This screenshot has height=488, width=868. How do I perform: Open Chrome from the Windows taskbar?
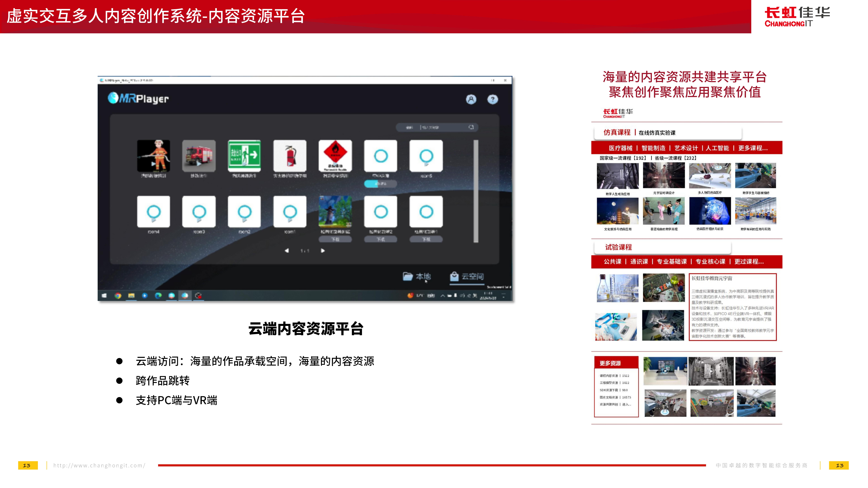118,296
